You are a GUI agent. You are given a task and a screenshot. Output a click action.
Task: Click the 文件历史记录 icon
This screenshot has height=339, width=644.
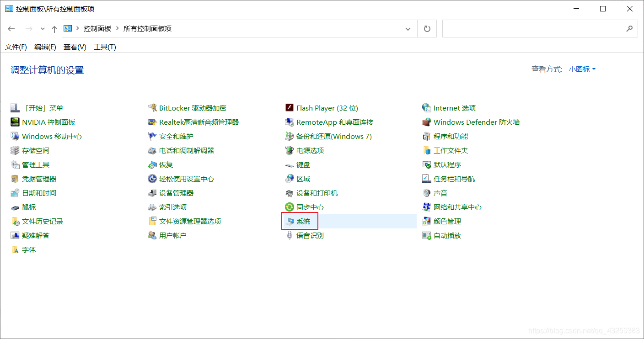pyautogui.click(x=15, y=221)
